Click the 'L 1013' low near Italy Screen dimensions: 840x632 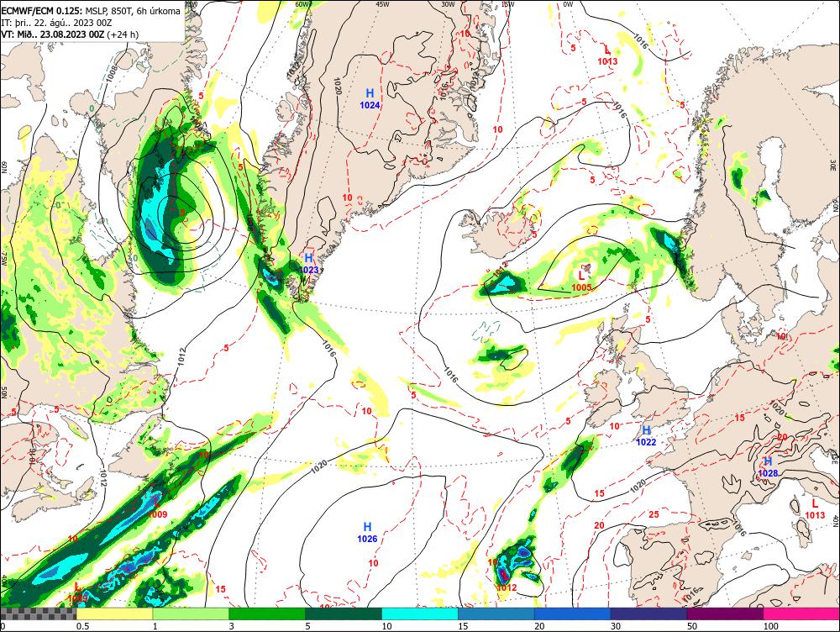click(x=815, y=508)
